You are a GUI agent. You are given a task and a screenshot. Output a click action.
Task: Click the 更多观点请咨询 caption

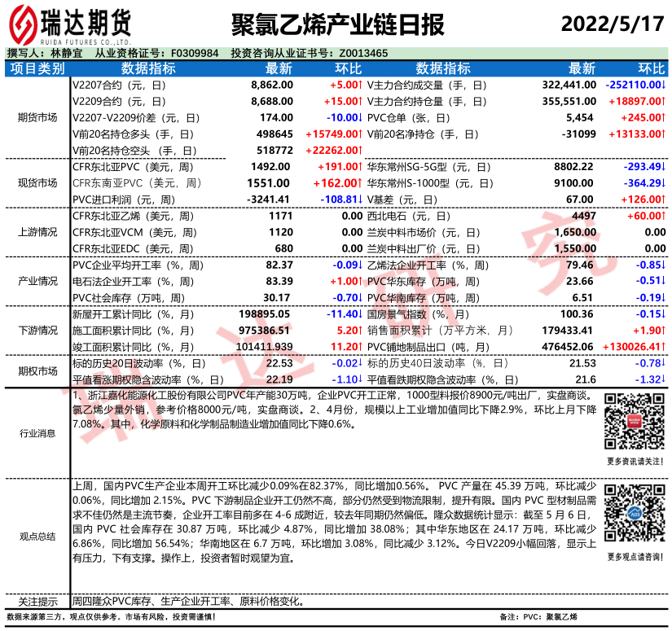tap(634, 557)
